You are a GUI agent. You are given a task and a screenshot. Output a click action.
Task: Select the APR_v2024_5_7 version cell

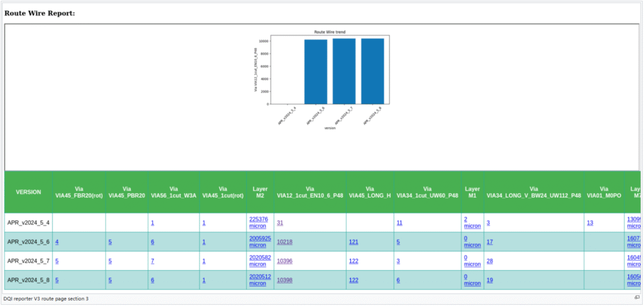tap(28, 261)
